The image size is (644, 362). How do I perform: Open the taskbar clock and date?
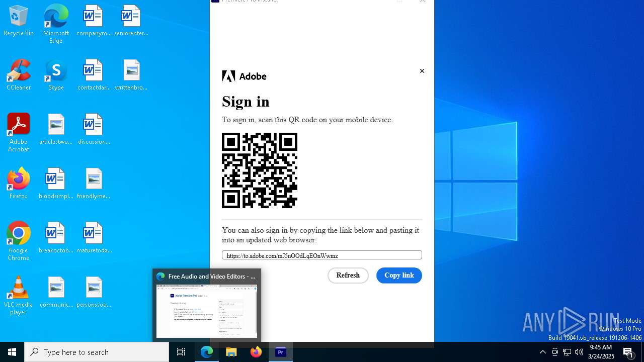(x=601, y=352)
